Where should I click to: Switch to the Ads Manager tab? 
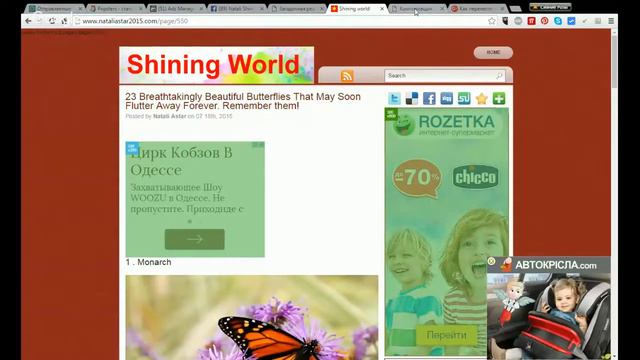pos(177,9)
